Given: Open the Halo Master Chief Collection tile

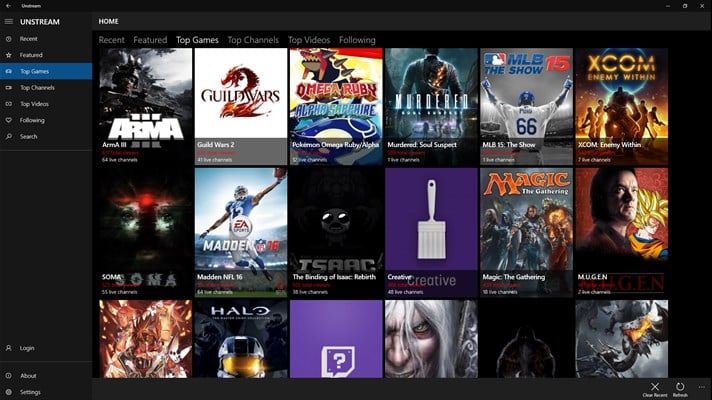Looking at the screenshot, I should click(x=241, y=339).
